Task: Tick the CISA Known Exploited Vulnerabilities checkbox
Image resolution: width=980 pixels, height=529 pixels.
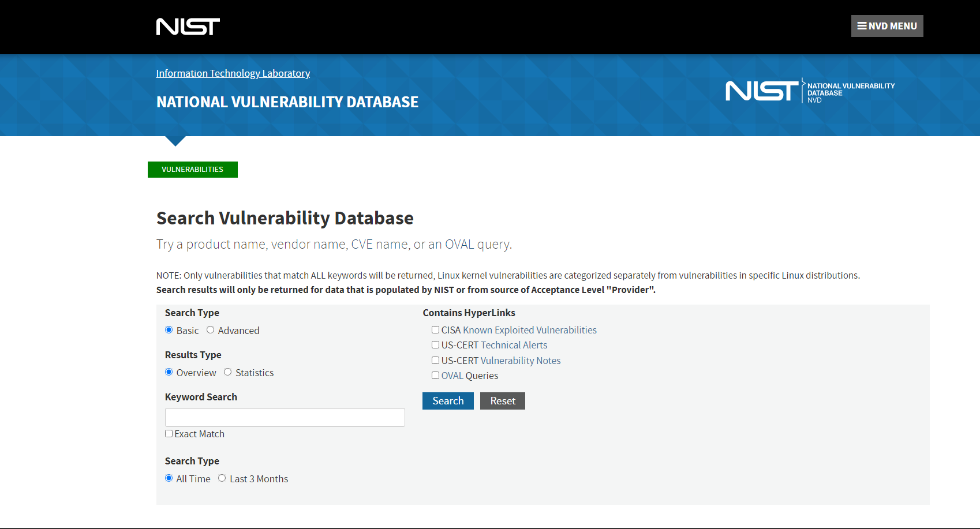Action: (436, 330)
